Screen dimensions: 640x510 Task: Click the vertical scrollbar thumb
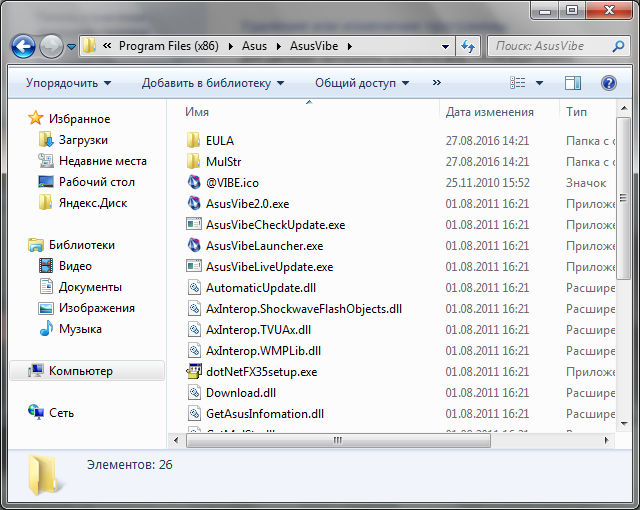point(624,199)
